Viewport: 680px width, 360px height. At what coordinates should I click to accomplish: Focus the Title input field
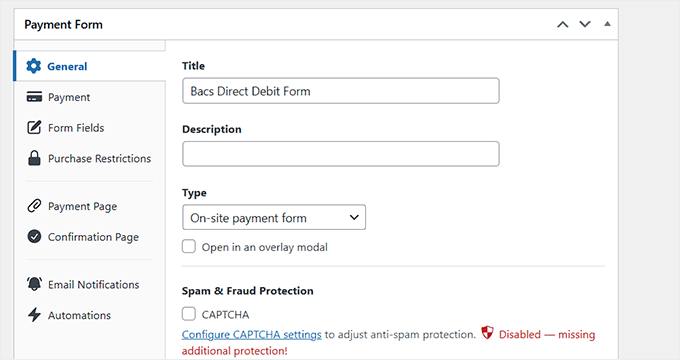pos(341,91)
